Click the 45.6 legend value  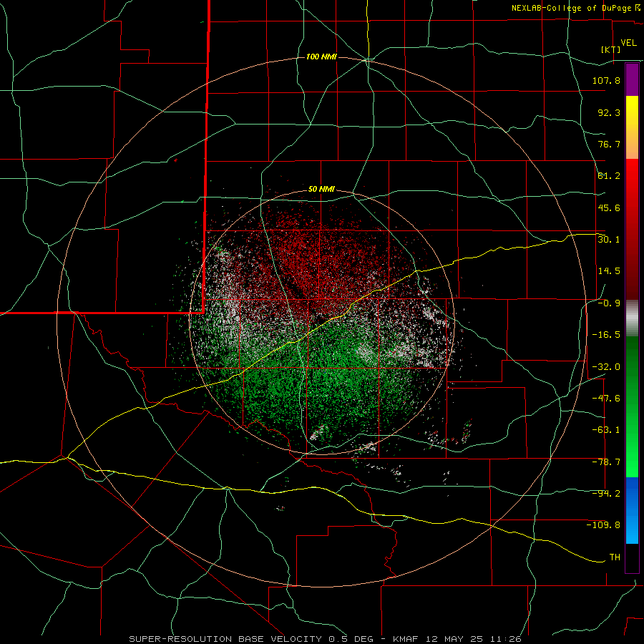pos(609,208)
